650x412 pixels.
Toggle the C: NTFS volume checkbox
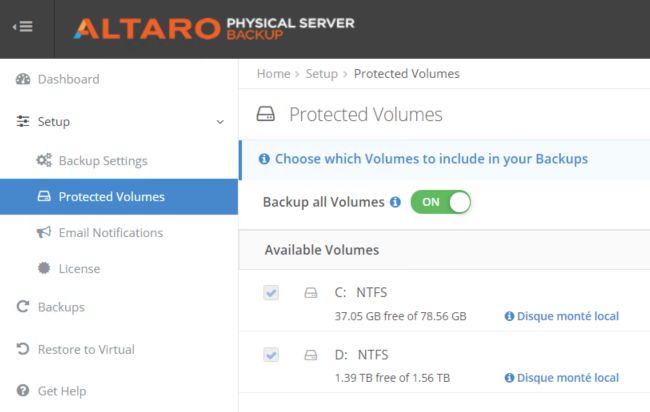(x=271, y=293)
